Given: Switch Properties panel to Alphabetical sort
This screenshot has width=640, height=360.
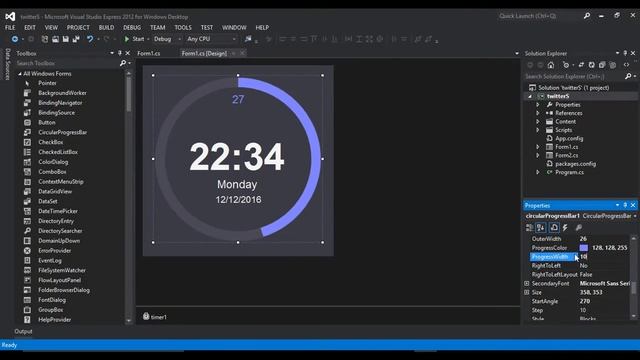Looking at the screenshot, I should (541, 227).
